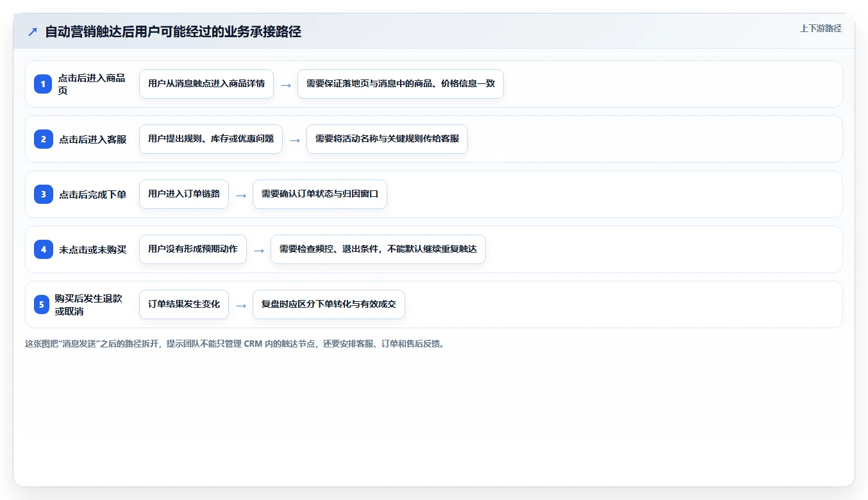868x500 pixels.
Task: Click the title 自动营销触达后用户可能经过的业务承接路径
Action: 173,32
